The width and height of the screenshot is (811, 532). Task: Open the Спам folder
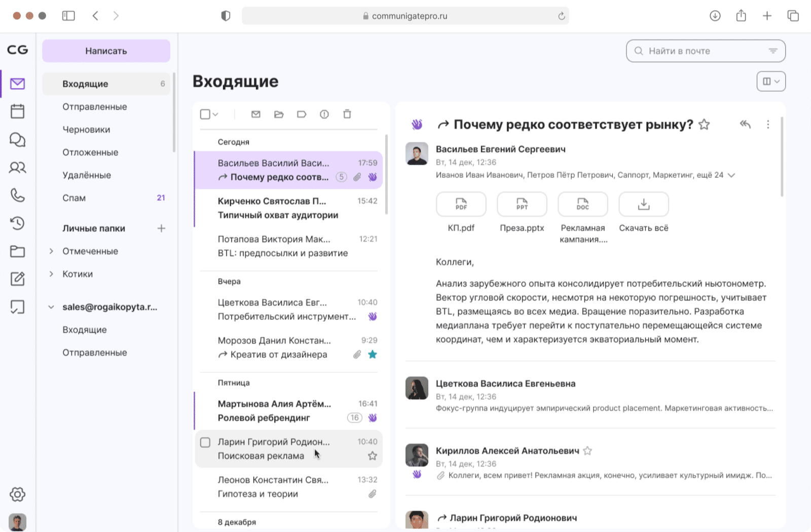click(x=74, y=198)
